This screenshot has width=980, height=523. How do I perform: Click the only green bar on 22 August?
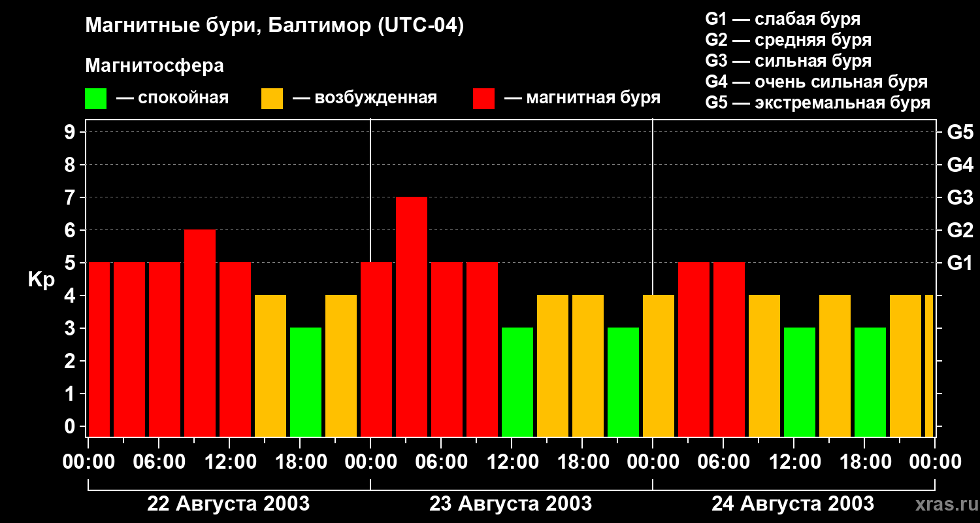(306, 382)
